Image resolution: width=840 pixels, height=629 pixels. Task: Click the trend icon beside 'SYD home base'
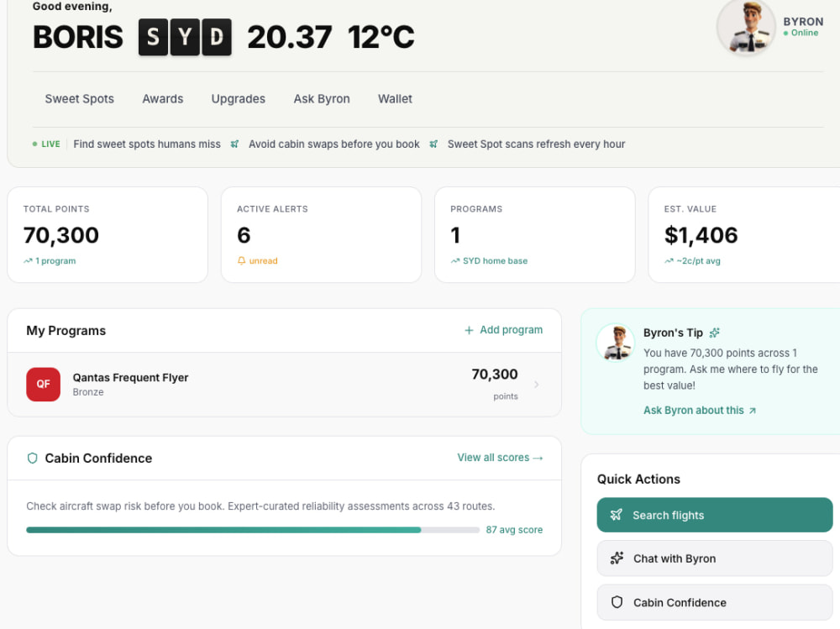coord(455,261)
